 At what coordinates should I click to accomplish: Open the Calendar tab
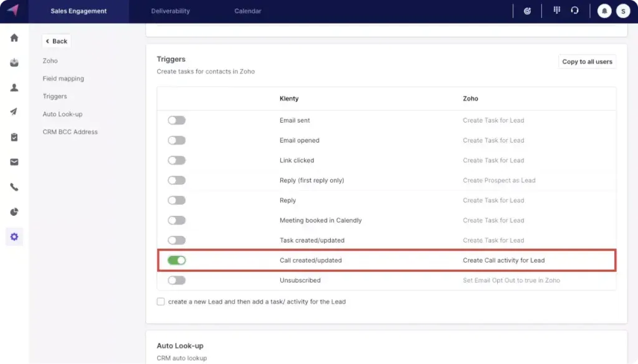coord(247,11)
